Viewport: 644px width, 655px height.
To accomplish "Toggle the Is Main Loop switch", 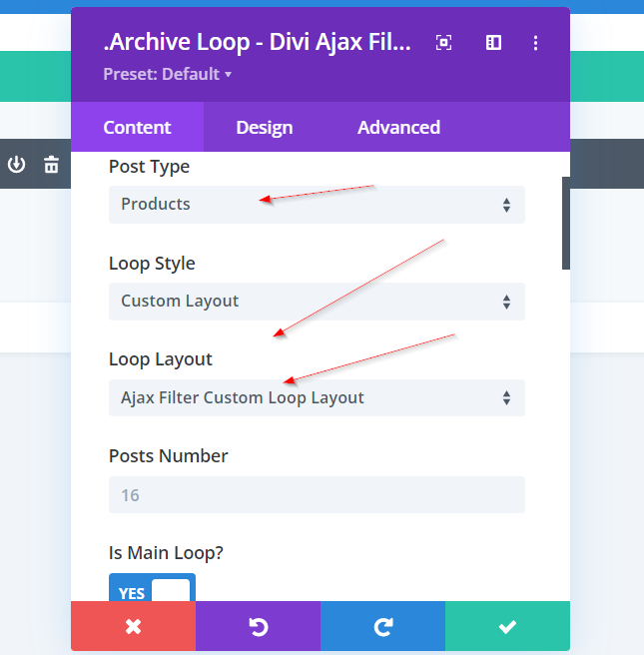I will coord(152,592).
